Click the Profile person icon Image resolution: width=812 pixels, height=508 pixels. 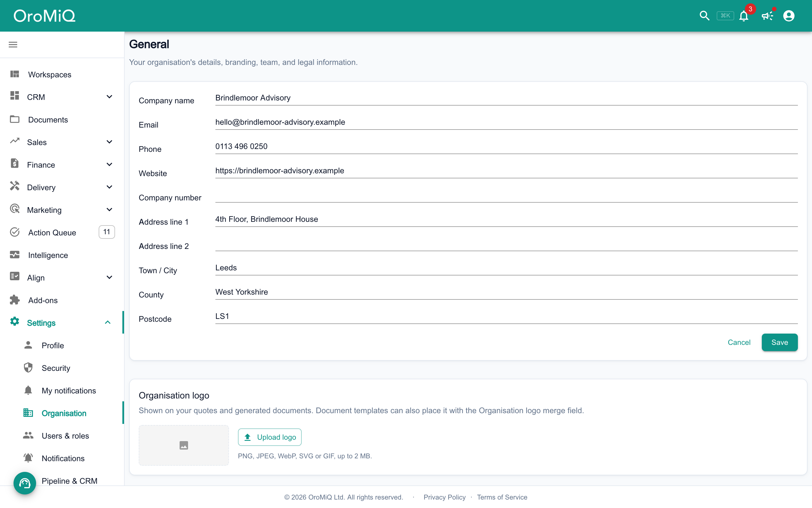click(28, 345)
